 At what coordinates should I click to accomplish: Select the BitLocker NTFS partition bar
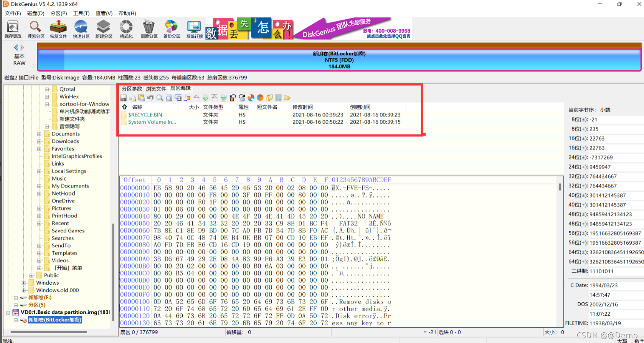pyautogui.click(x=339, y=60)
